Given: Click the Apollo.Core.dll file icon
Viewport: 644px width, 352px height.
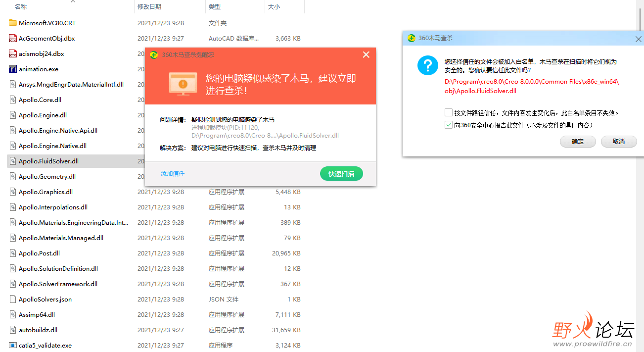Looking at the screenshot, I should [13, 100].
